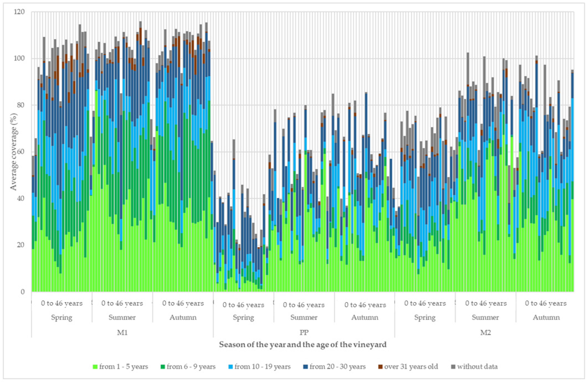This screenshot has height=382, width=588.
Task: Select the M2 group label
Action: click(485, 332)
